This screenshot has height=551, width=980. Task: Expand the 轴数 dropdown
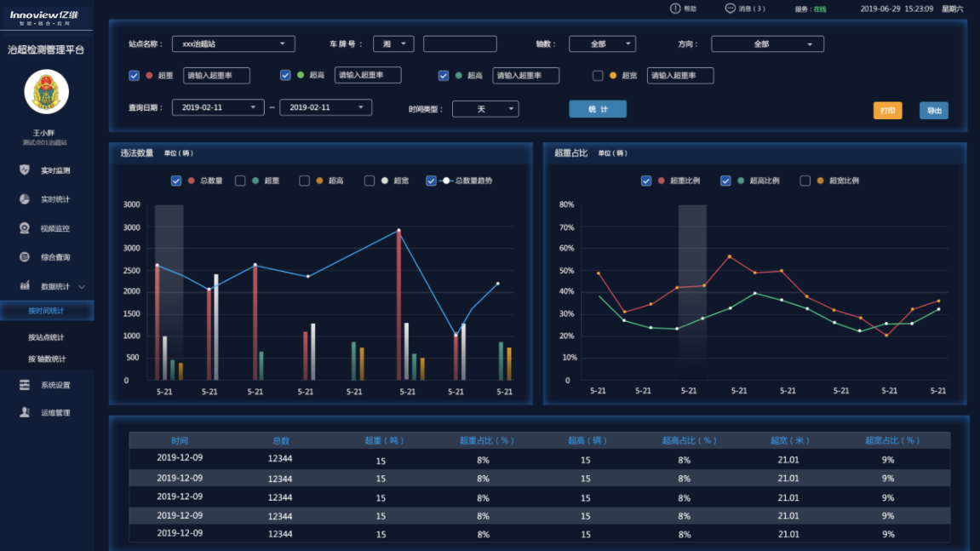(x=602, y=44)
